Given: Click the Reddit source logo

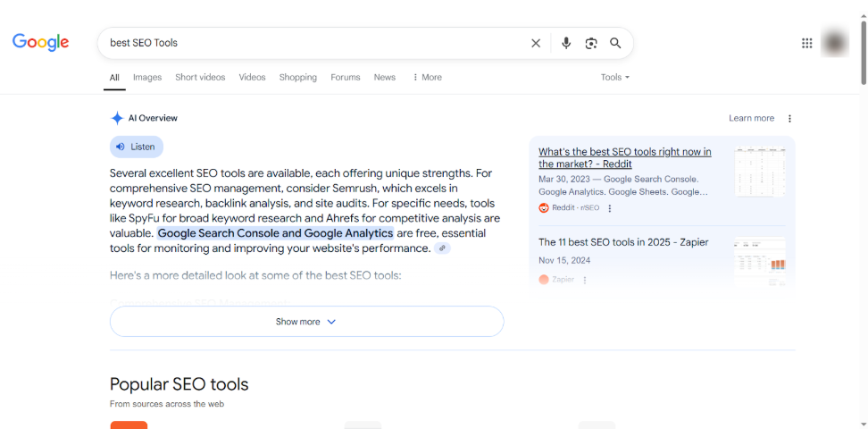Looking at the screenshot, I should pos(543,208).
